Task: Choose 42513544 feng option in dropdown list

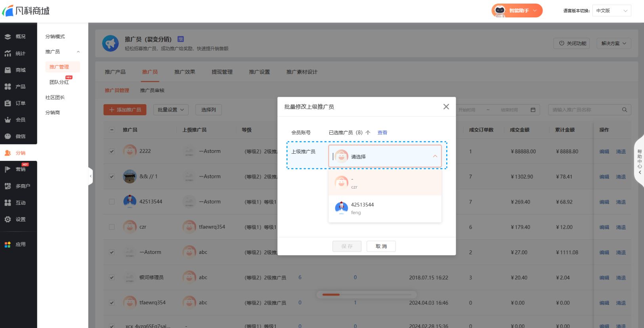Action: [385, 208]
